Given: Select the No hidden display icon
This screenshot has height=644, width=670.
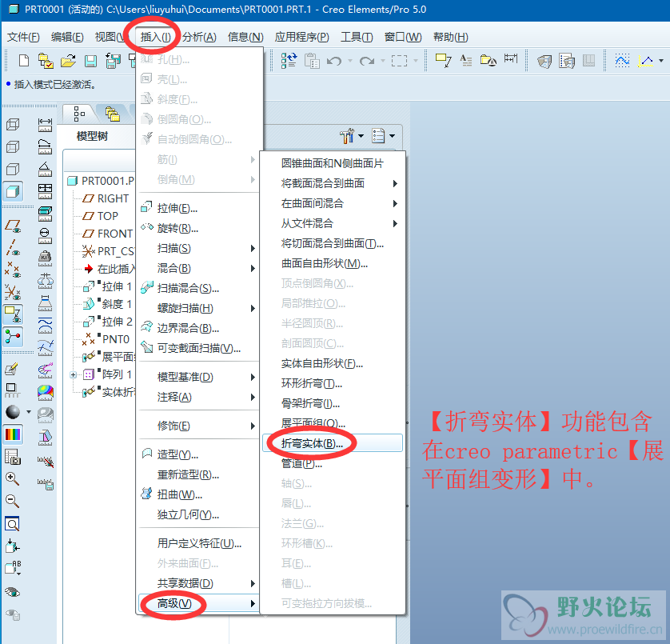Looking at the screenshot, I should tap(13, 170).
